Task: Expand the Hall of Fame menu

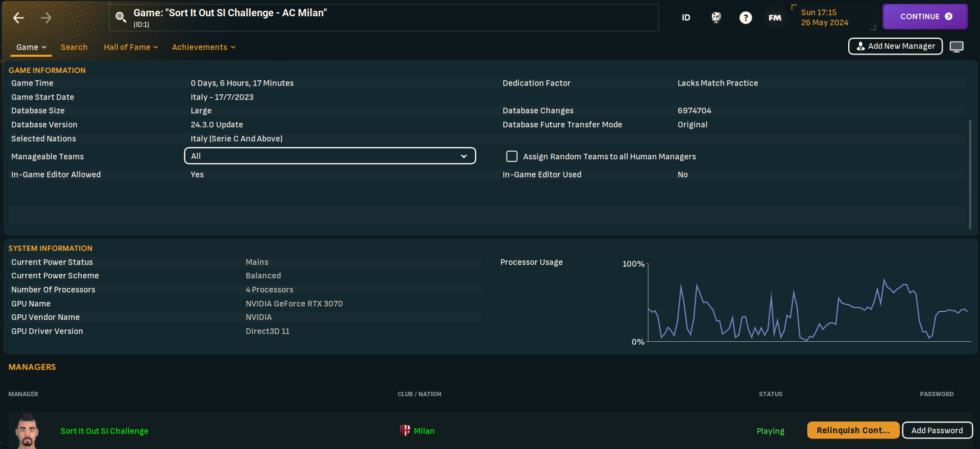Action: 131,47
